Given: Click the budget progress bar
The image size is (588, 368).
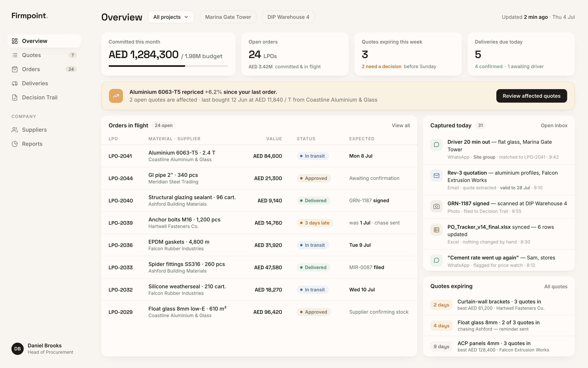Looking at the screenshot, I should pyautogui.click(x=168, y=66).
